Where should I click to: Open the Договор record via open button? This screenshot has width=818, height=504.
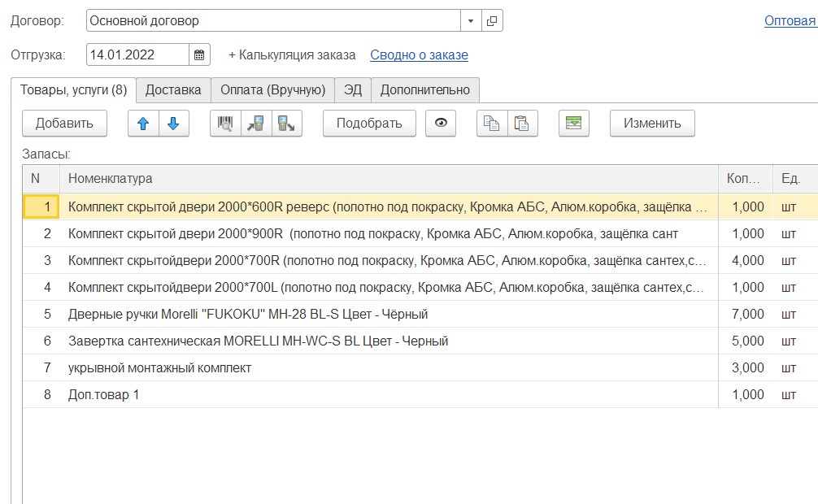[x=492, y=21]
